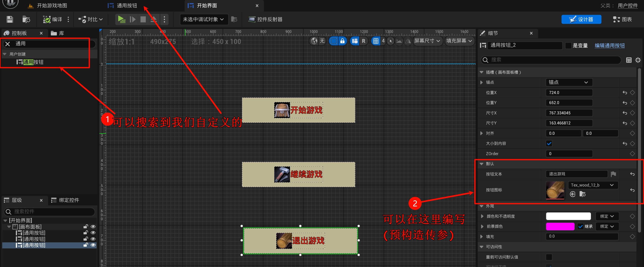Open the 控件反射器 widget reflector

tap(265, 19)
